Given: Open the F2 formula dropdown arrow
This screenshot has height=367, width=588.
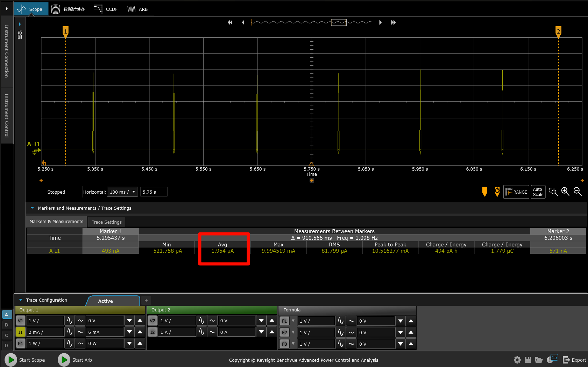Looking at the screenshot, I should [x=293, y=332].
